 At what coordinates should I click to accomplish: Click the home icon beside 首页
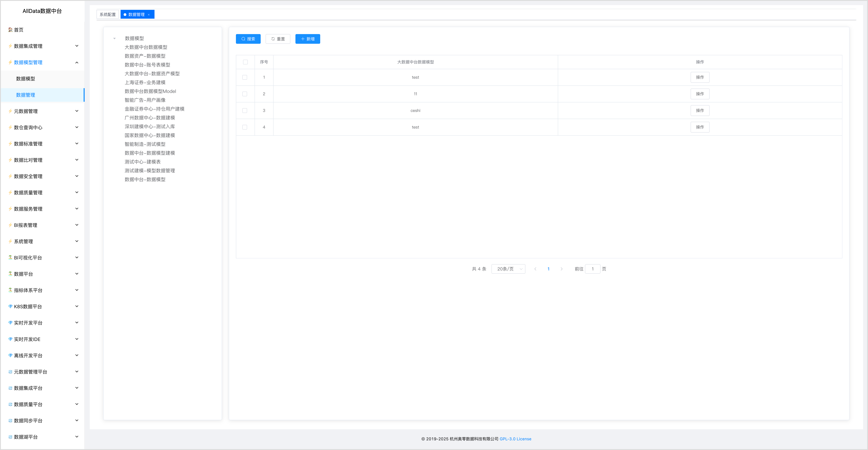[x=10, y=30]
